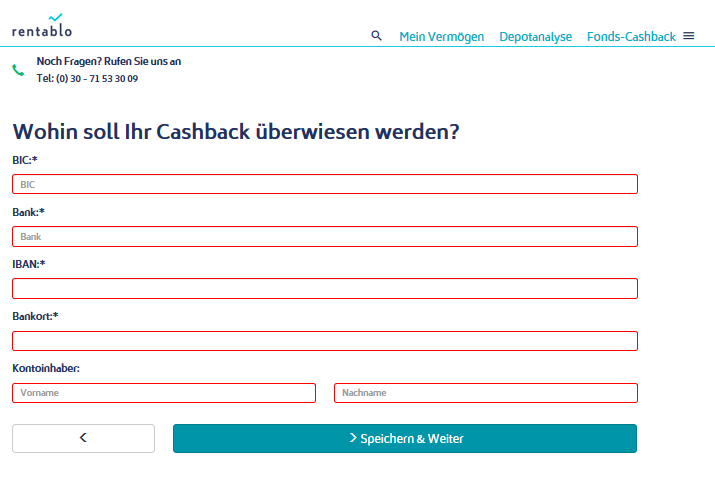Click the Nachname field
Image resolution: width=715 pixels, height=491 pixels.
pyautogui.click(x=486, y=393)
